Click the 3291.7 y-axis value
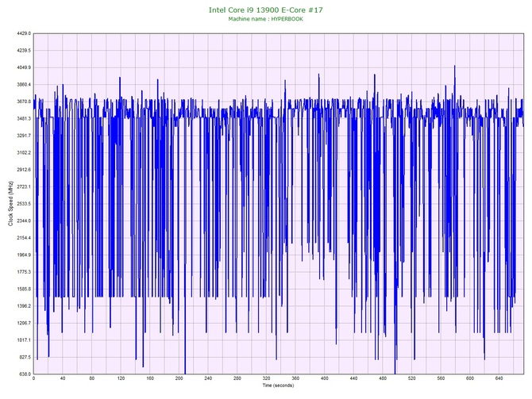The image size is (532, 399). pos(24,136)
